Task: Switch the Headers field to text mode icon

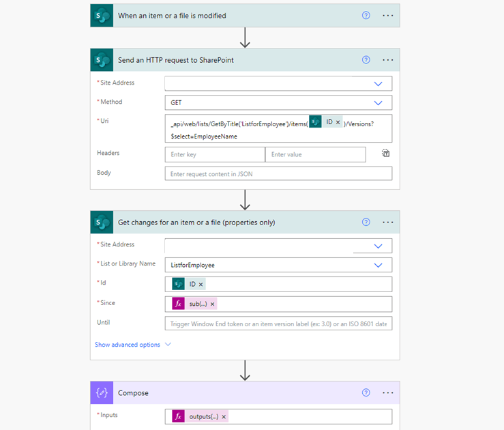Action: tap(385, 154)
